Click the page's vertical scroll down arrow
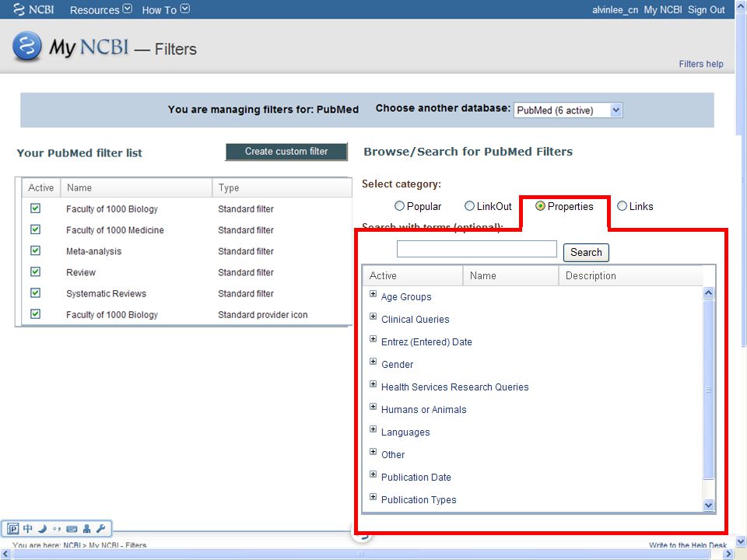 click(741, 542)
